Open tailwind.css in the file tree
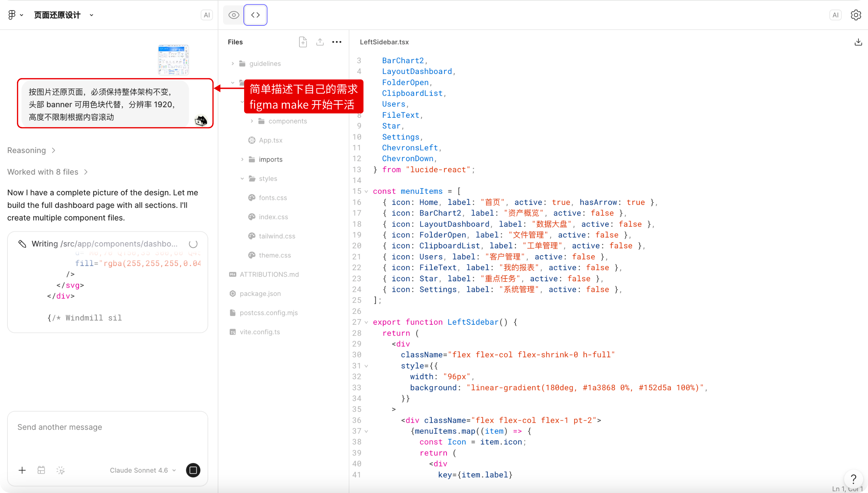Image resolution: width=868 pixels, height=493 pixels. click(277, 236)
